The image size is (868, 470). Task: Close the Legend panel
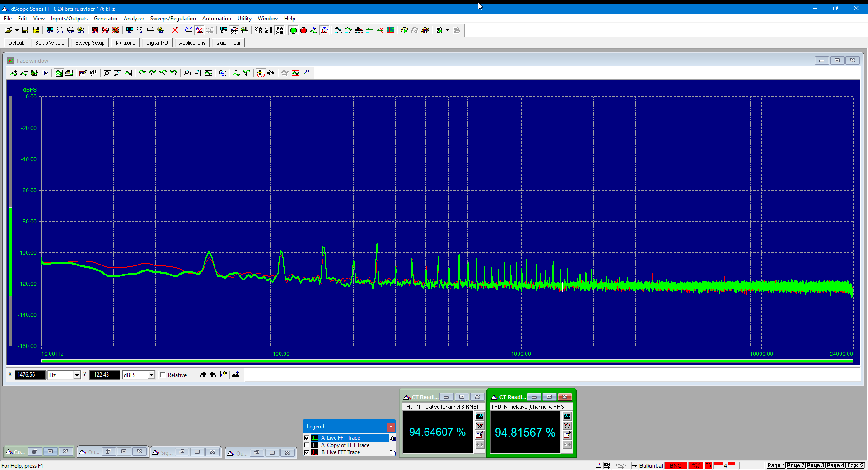pos(391,427)
